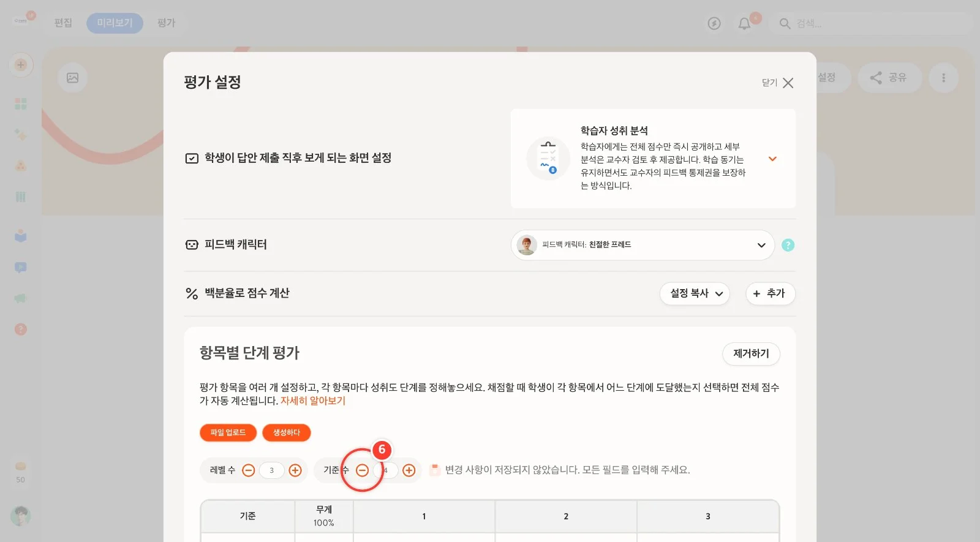Image resolution: width=980 pixels, height=542 pixels.
Task: Open the three-dot more options menu
Action: pos(943,78)
